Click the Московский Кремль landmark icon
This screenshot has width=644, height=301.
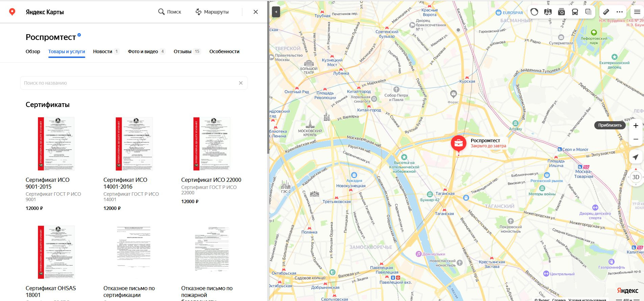click(x=310, y=124)
